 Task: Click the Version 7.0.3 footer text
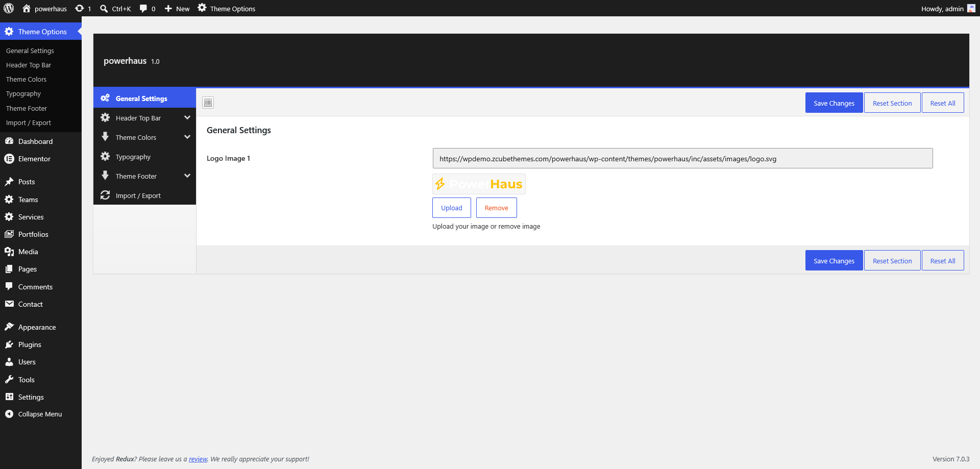951,459
